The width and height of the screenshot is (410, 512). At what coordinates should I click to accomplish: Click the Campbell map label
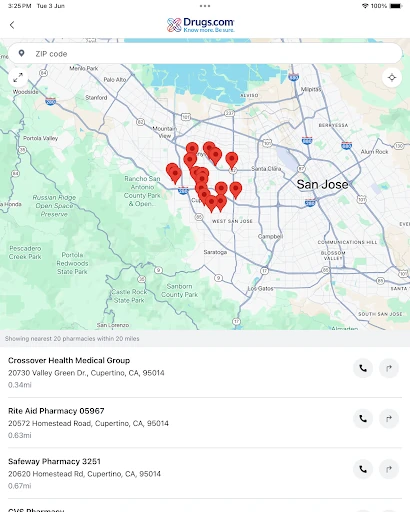pyautogui.click(x=270, y=236)
